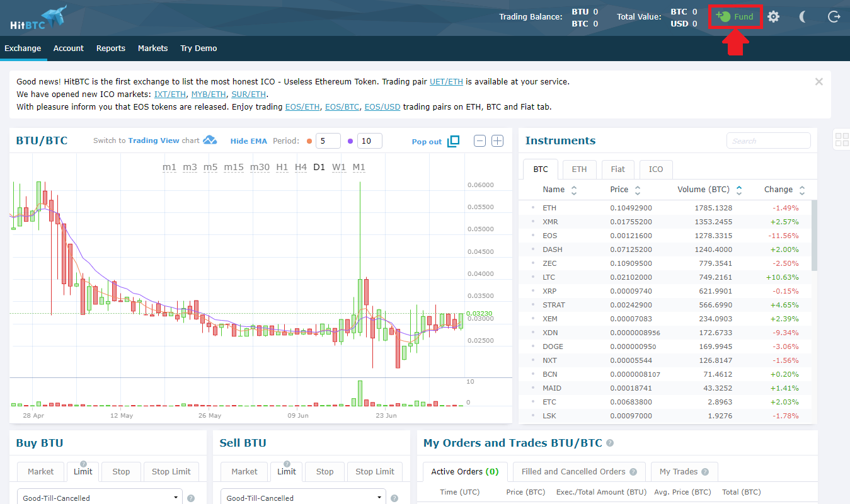The image size is (850, 504).
Task: Open settings via the gear icon
Action: [773, 17]
